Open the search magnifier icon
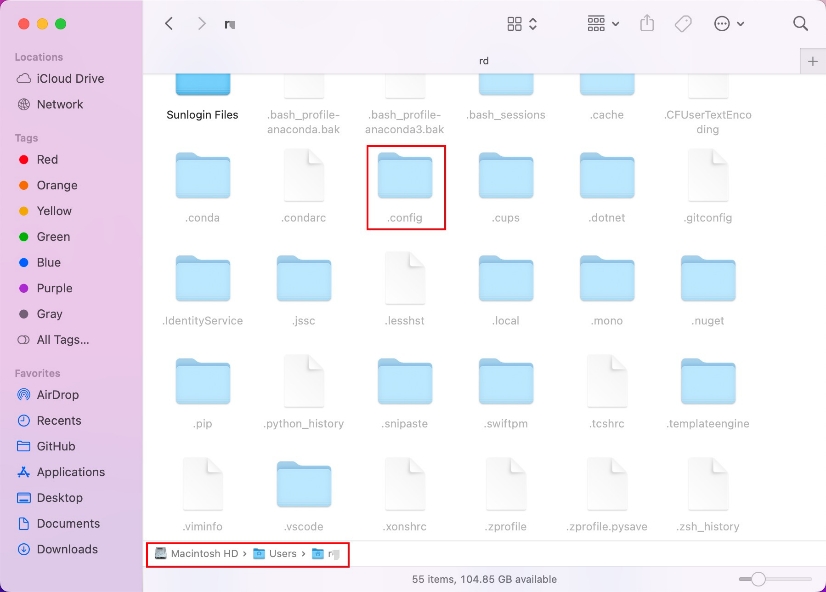This screenshot has width=826, height=592. click(x=800, y=23)
